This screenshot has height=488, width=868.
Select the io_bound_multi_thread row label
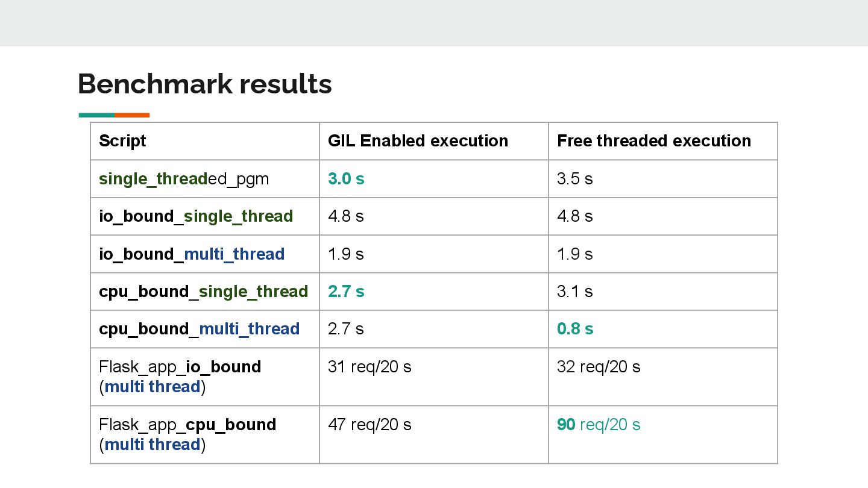click(192, 254)
